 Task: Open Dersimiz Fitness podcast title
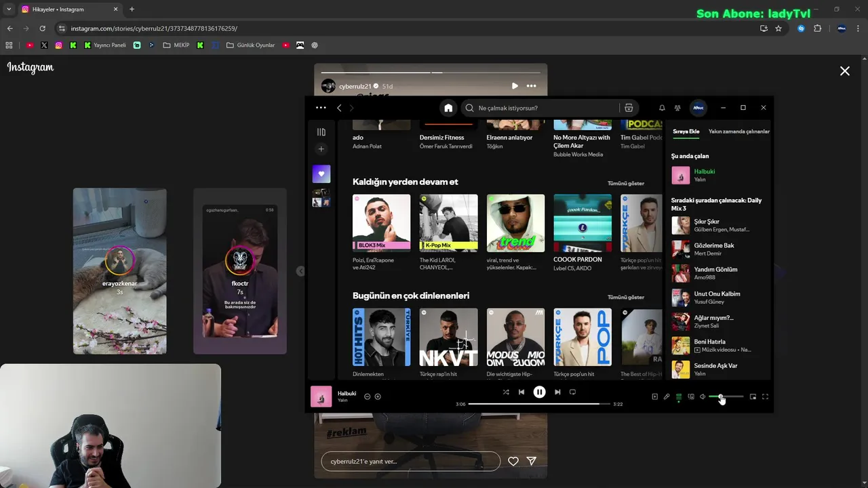[x=441, y=138]
